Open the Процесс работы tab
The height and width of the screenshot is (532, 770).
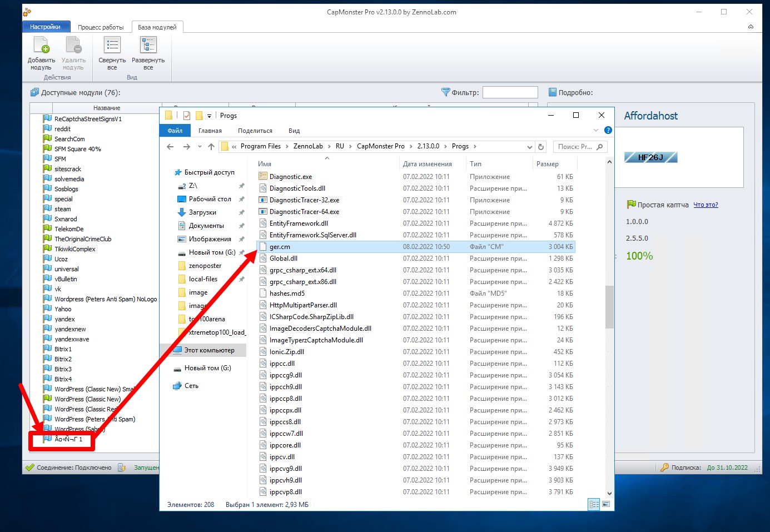pos(101,27)
